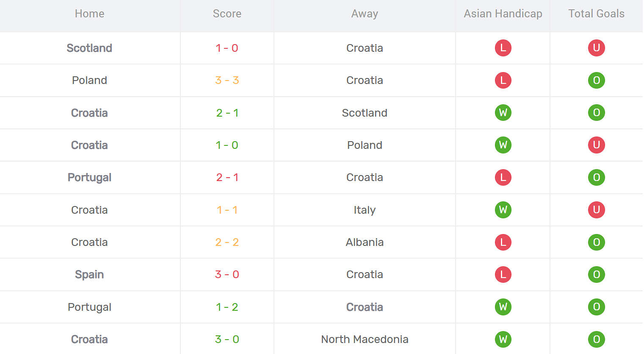Click the O badge in Portugal 1-2 Croatia row
The height and width of the screenshot is (354, 644).
click(596, 307)
